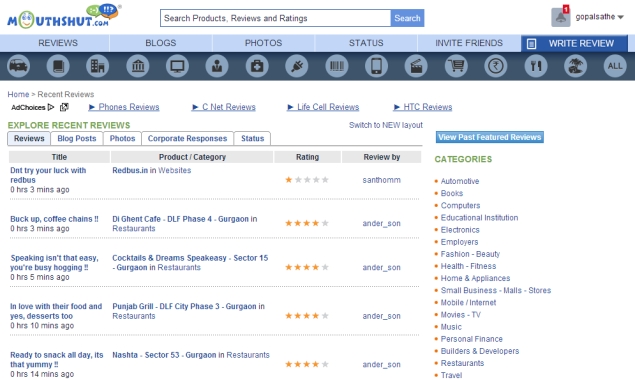Image resolution: width=635 pixels, height=380 pixels.
Task: Open the Automotive car category icon
Action: coord(18,66)
